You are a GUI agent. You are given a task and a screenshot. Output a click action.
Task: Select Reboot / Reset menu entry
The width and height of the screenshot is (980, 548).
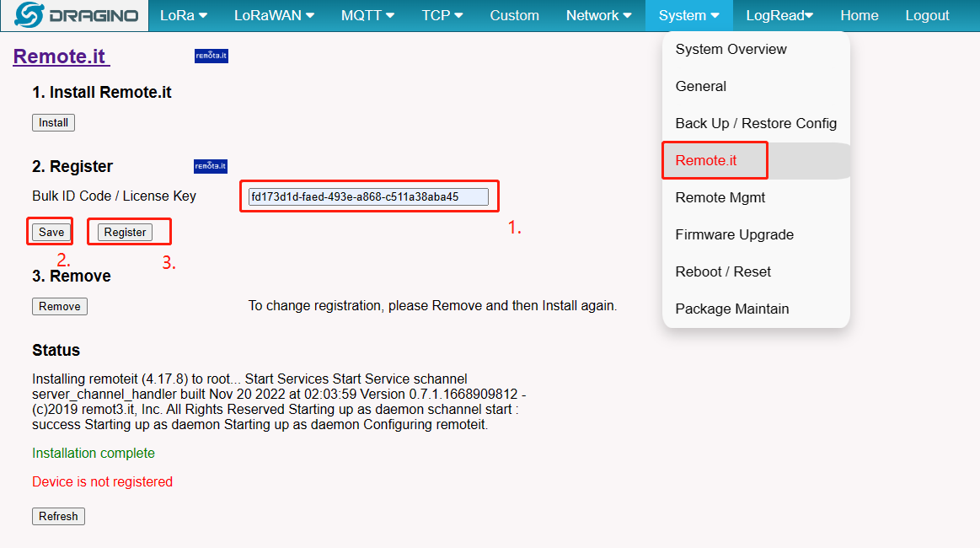pyautogui.click(x=756, y=271)
